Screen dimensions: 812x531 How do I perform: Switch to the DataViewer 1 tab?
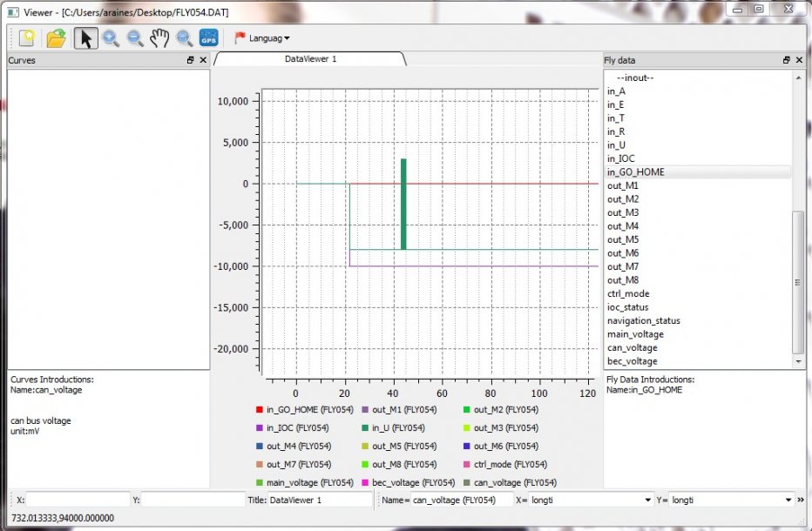tap(310, 58)
